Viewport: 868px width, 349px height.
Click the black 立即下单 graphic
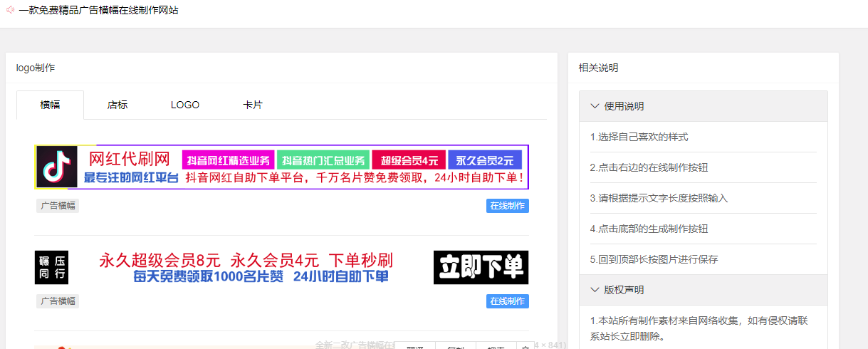coord(481,267)
